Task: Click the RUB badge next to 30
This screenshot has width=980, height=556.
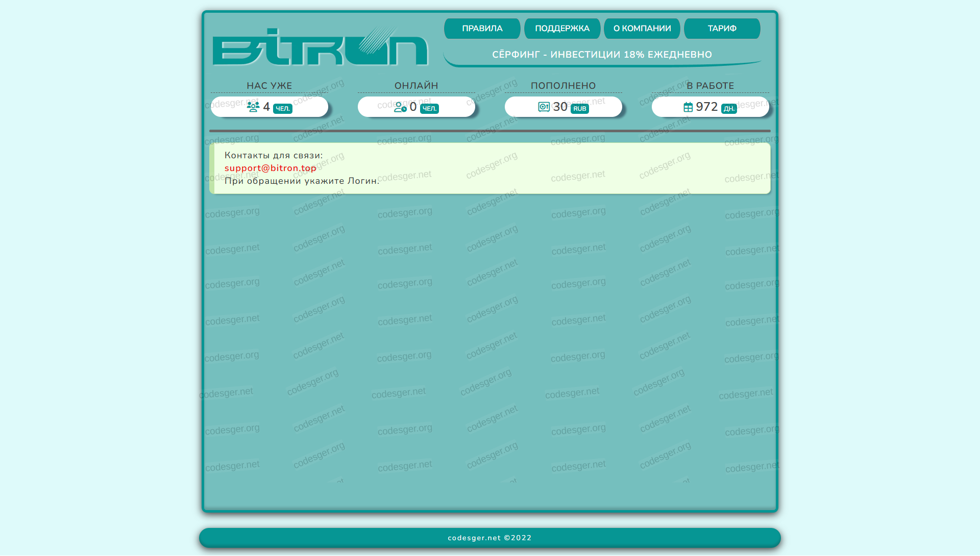Action: 580,109
